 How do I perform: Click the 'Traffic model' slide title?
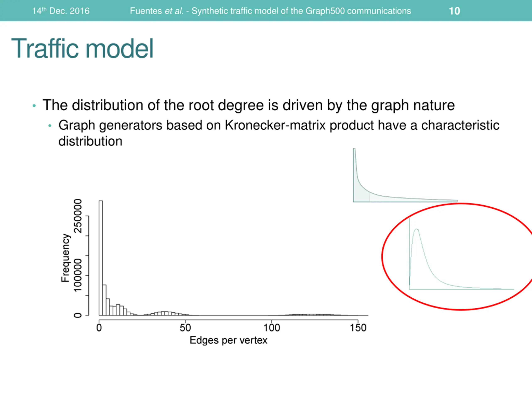82,48
